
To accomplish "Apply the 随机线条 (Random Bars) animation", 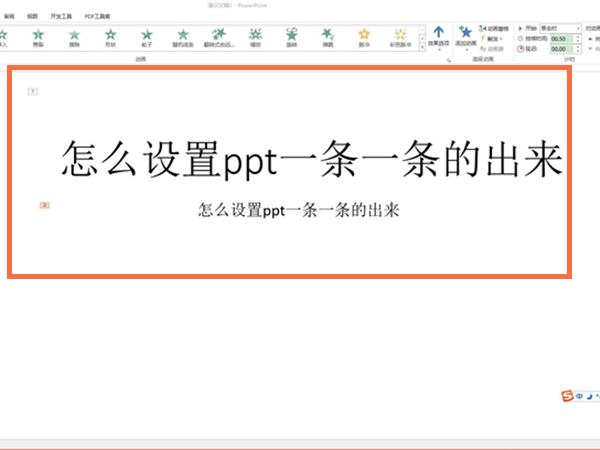I will pos(182,37).
